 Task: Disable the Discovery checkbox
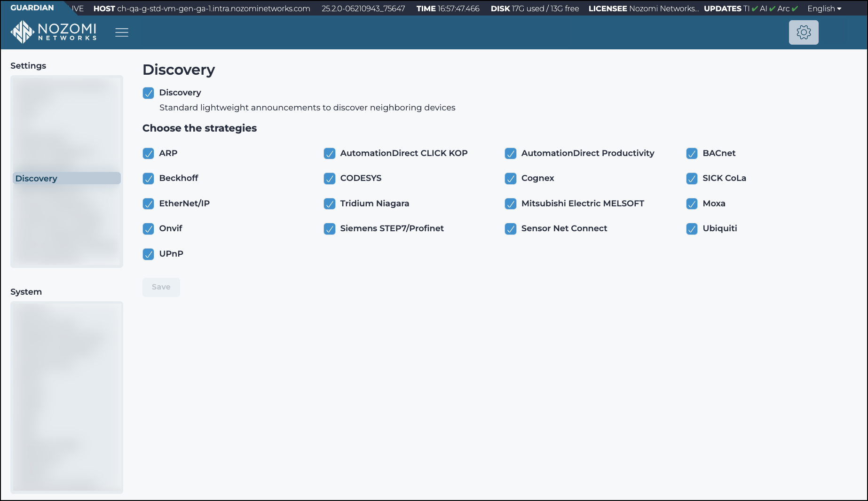[148, 93]
